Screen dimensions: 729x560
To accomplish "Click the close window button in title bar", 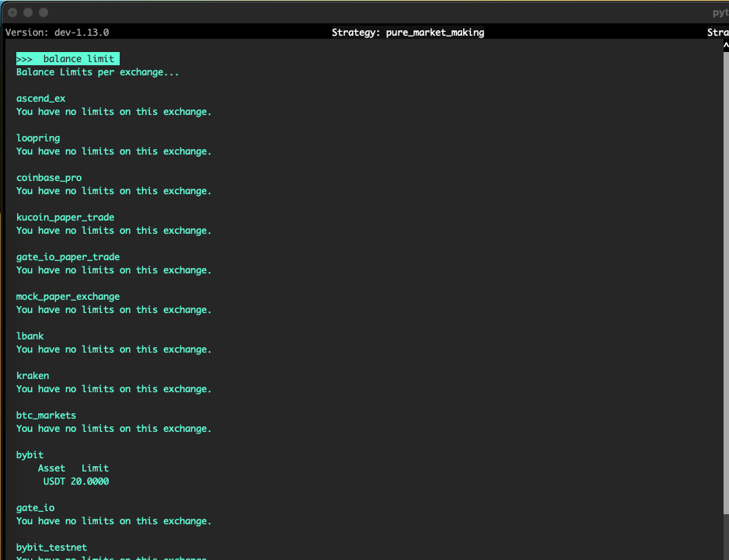I will pos(12,12).
